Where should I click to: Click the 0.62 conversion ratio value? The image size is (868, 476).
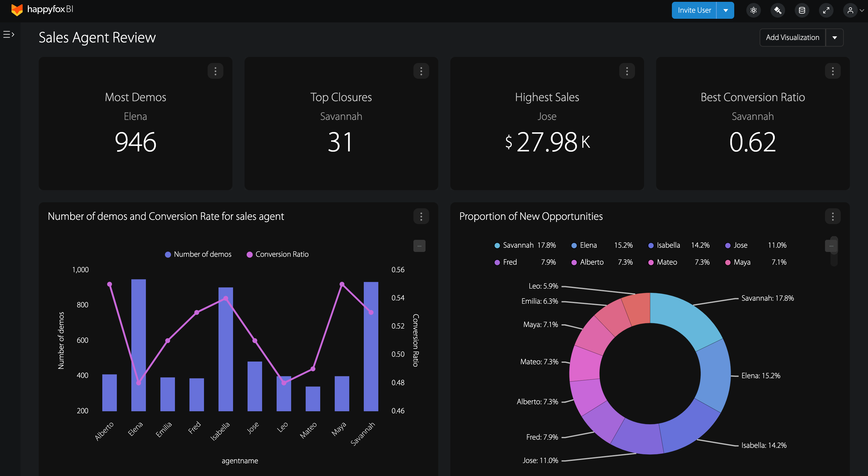pos(753,142)
